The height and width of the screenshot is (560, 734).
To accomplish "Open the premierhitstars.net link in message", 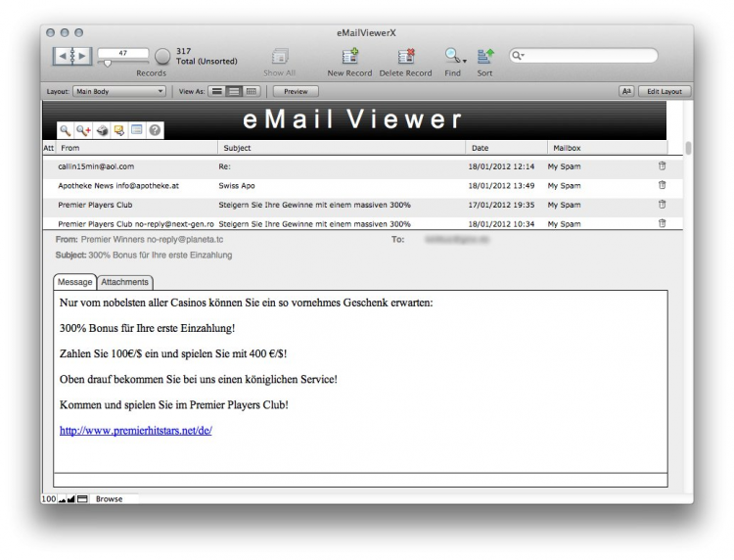I will point(135,430).
